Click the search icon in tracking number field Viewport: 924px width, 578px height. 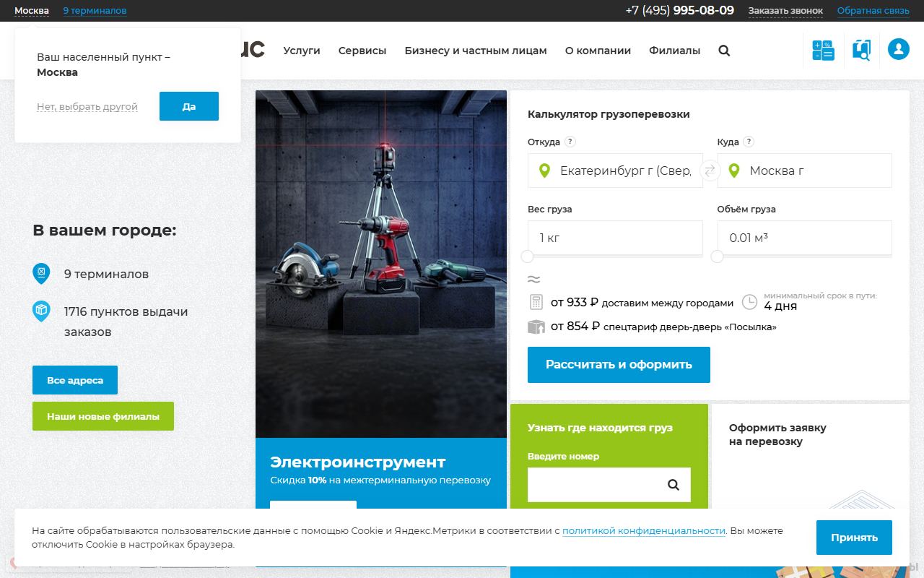pyautogui.click(x=674, y=485)
